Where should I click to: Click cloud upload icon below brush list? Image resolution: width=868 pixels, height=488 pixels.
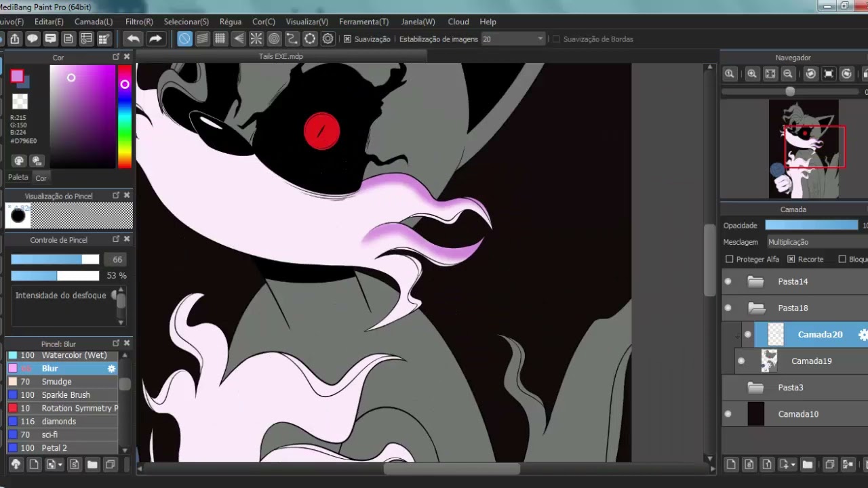15,464
